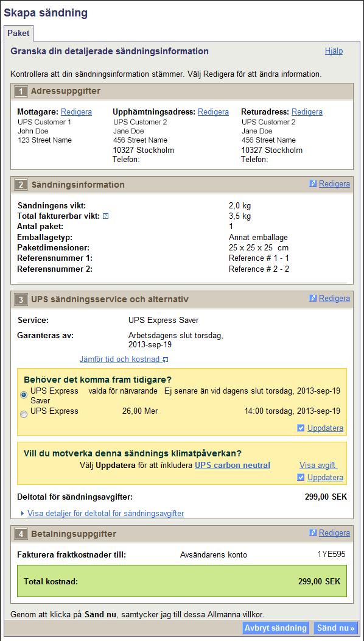Click the billable weight value 3,5 kg

pyautogui.click(x=240, y=216)
